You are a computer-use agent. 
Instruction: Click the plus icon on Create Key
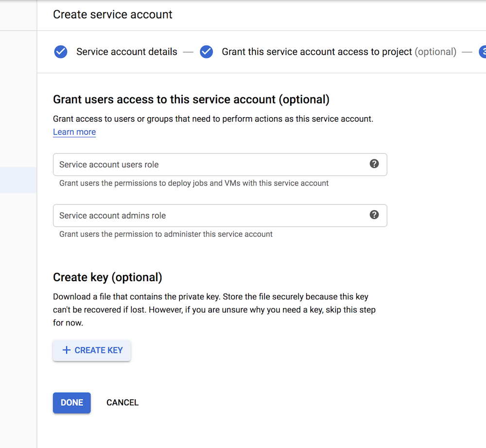[66, 350]
